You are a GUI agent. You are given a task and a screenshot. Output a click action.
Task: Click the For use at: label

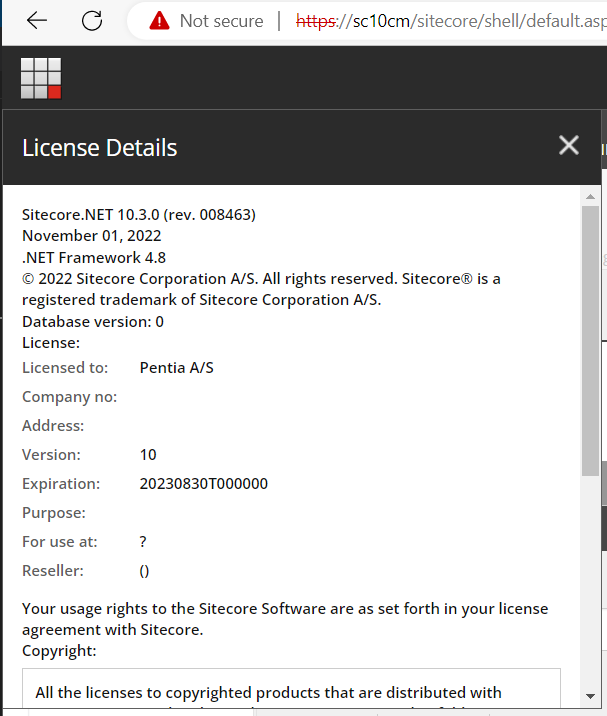coord(60,542)
